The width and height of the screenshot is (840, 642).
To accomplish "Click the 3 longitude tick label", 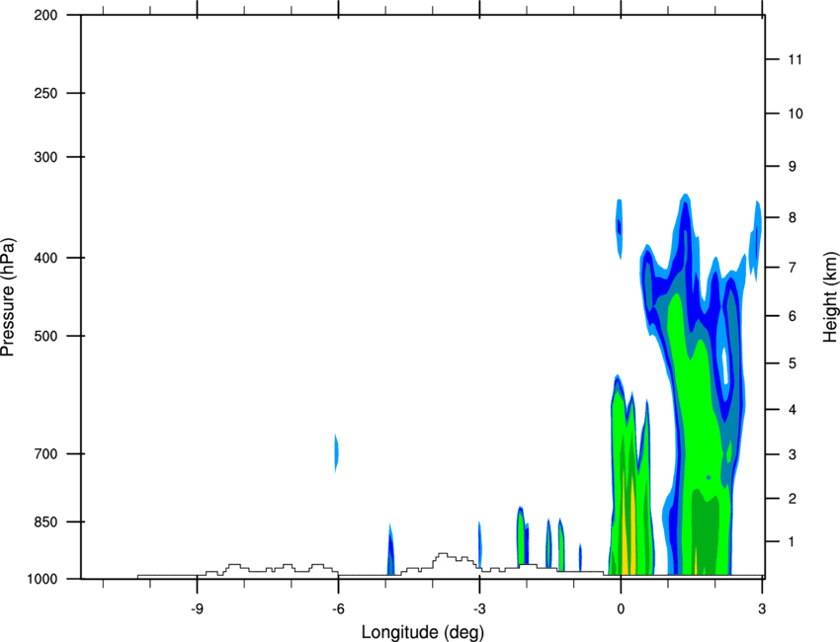I will pos(762,608).
